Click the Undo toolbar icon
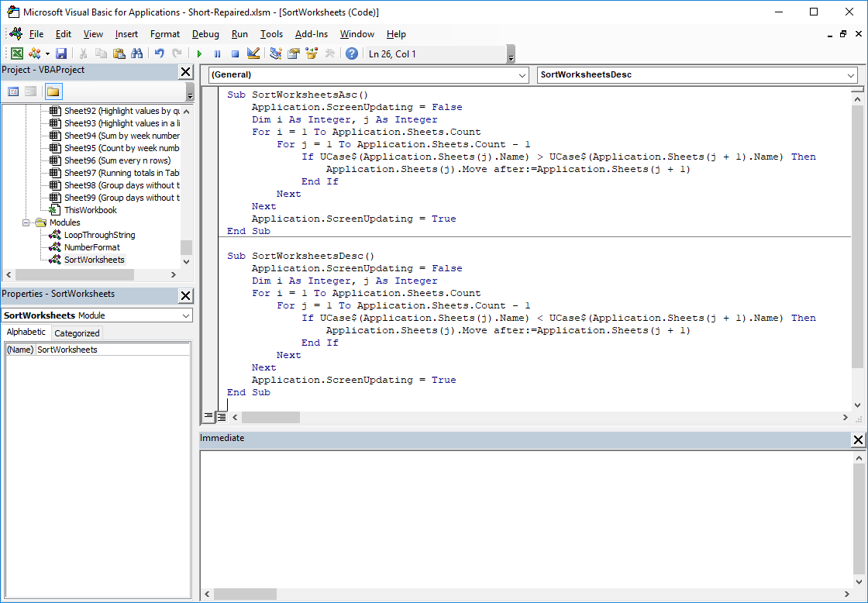The image size is (868, 603). 160,53
